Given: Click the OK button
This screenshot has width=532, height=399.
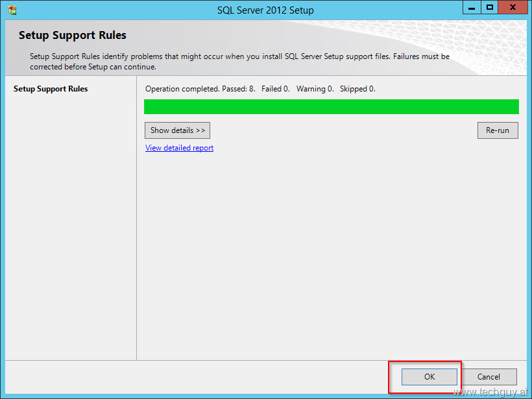Looking at the screenshot, I should point(429,376).
